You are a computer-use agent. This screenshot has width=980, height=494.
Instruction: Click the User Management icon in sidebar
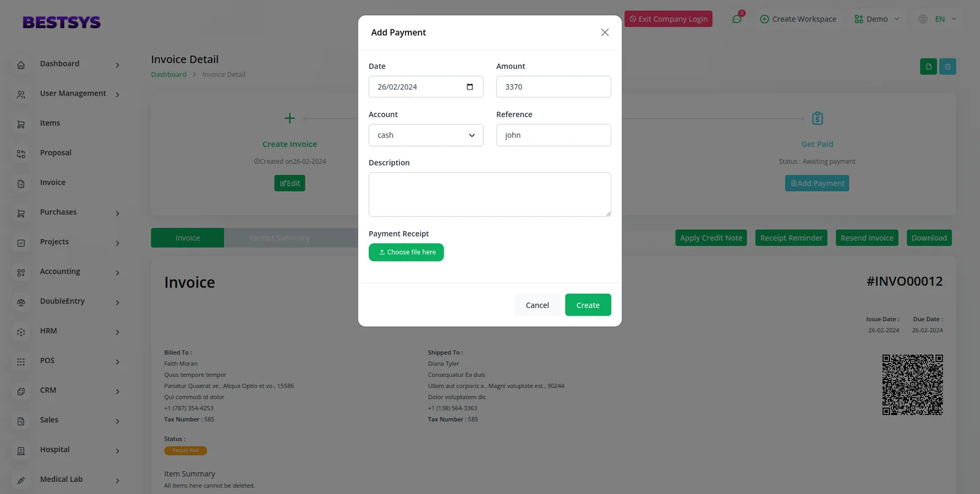click(21, 94)
